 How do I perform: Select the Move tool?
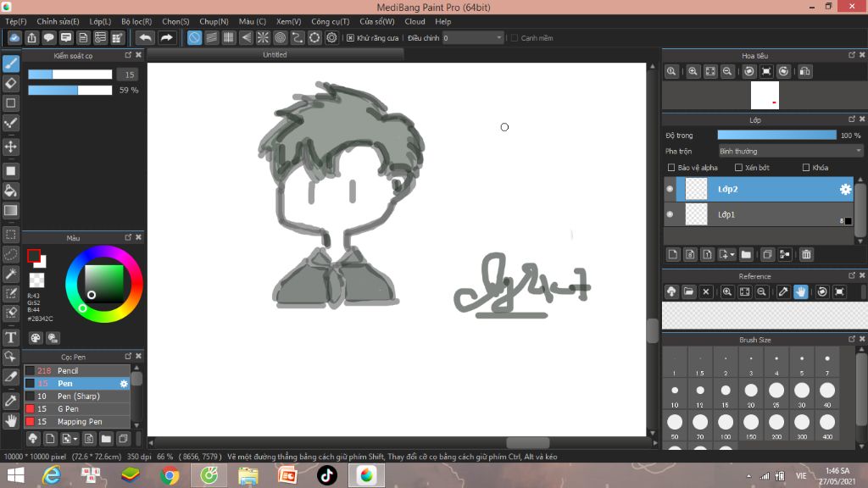(11, 147)
